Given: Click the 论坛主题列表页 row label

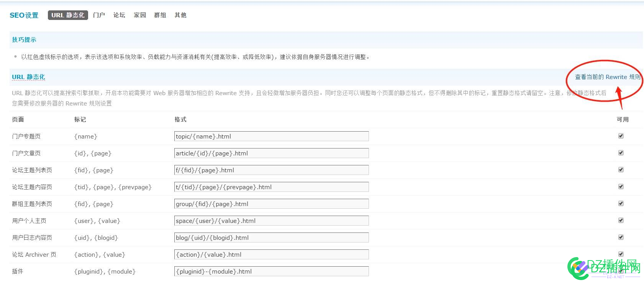Looking at the screenshot, I should (32, 170).
